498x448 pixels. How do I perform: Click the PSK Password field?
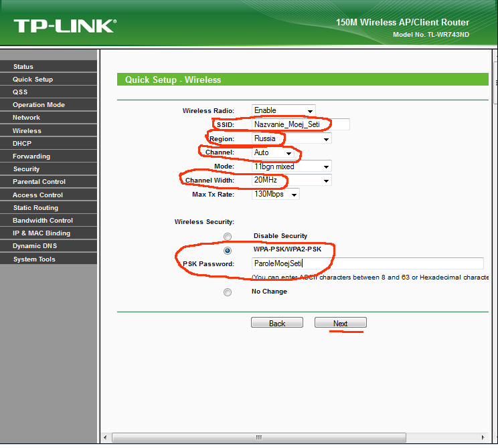[x=367, y=263]
